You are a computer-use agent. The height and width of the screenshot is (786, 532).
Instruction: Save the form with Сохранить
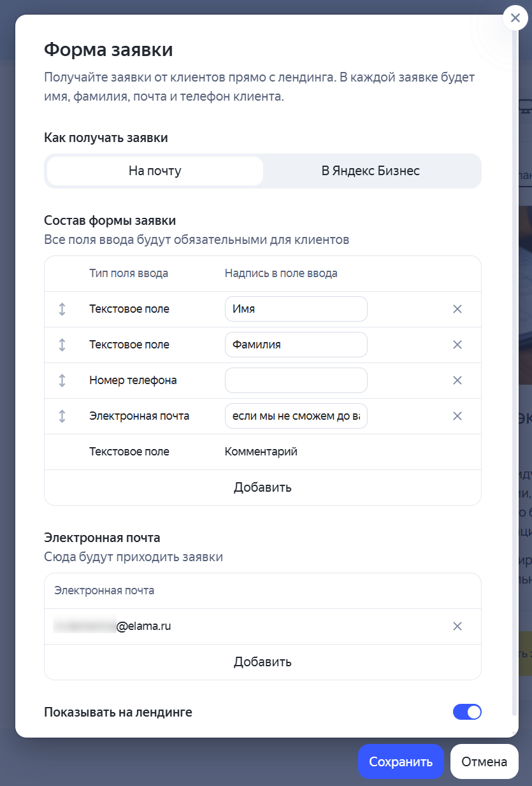pos(401,762)
